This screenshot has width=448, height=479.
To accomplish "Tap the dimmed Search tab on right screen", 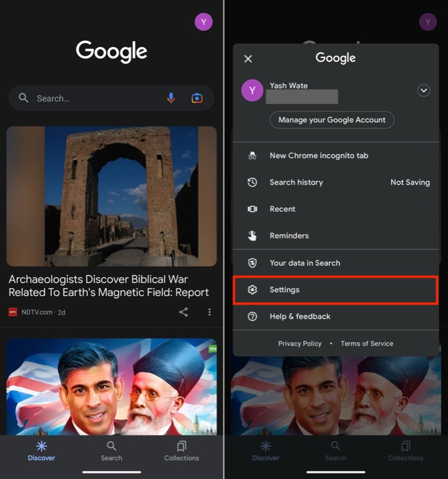I will pyautogui.click(x=335, y=451).
